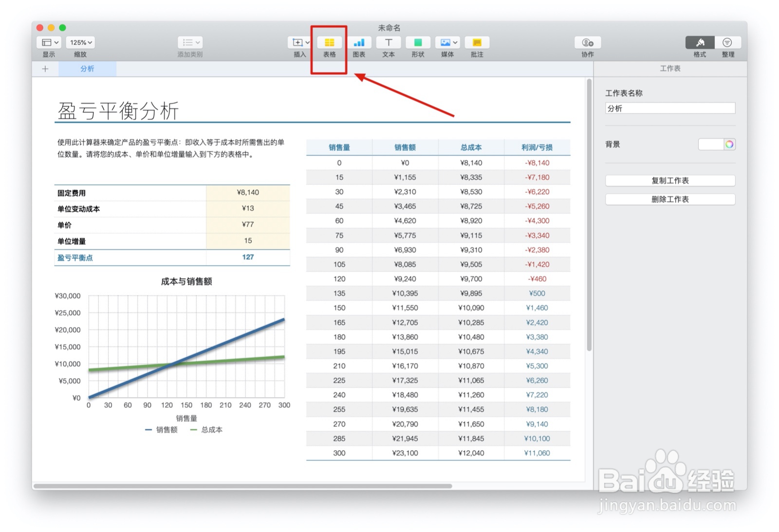This screenshot has width=779, height=532.
Task: Open the 缩放 zoom level dropdown
Action: (80, 42)
